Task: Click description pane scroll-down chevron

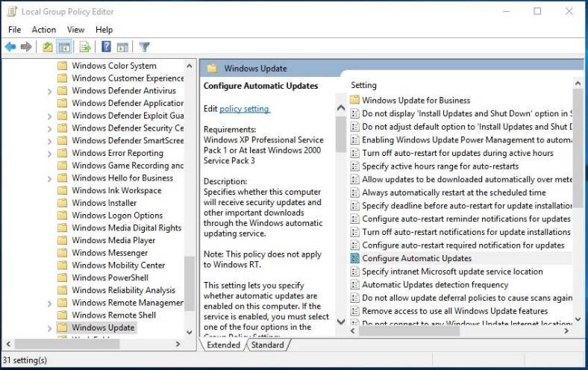Action: pyautogui.click(x=341, y=322)
